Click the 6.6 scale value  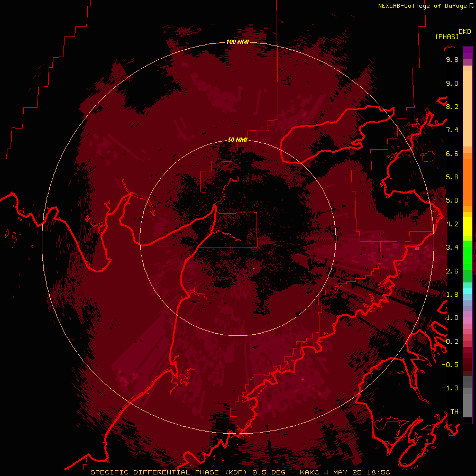pos(452,153)
